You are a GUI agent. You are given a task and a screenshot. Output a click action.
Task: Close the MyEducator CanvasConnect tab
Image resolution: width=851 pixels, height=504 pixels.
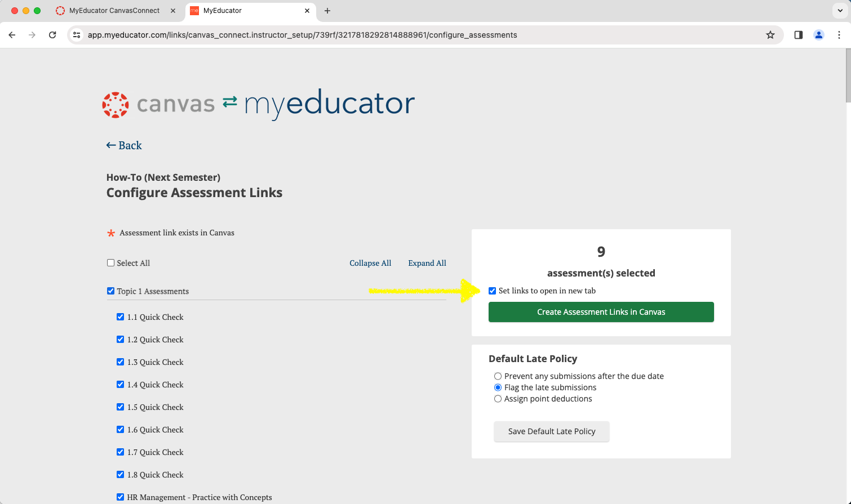172,11
